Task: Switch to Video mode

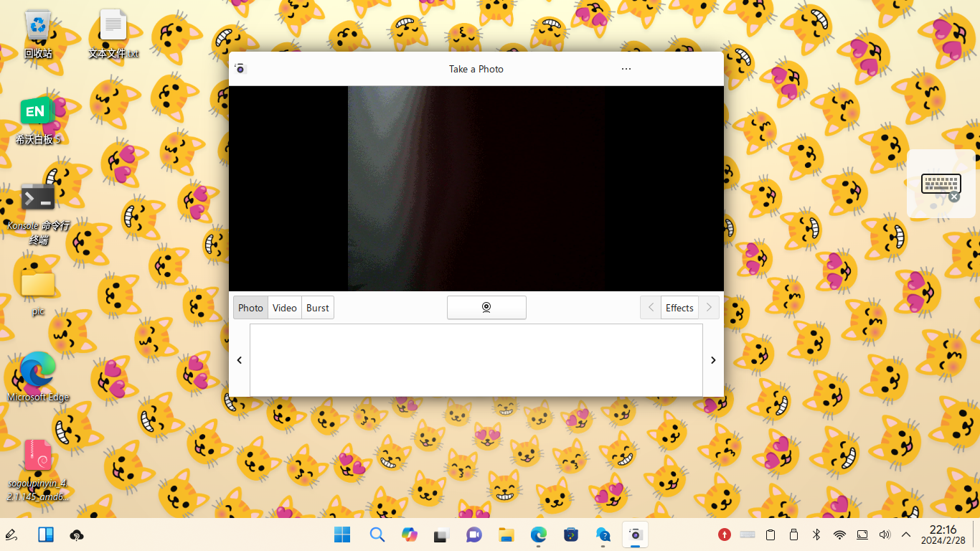Action: coord(285,308)
